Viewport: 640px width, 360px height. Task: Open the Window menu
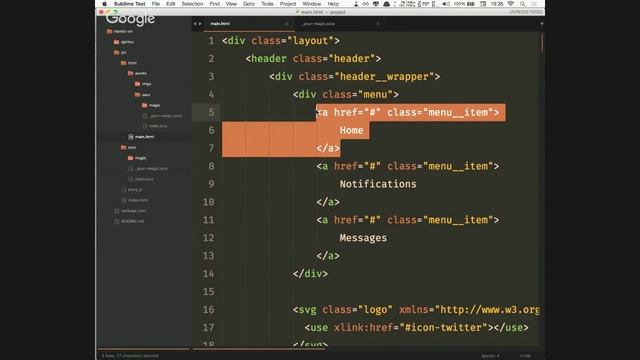[312, 4]
